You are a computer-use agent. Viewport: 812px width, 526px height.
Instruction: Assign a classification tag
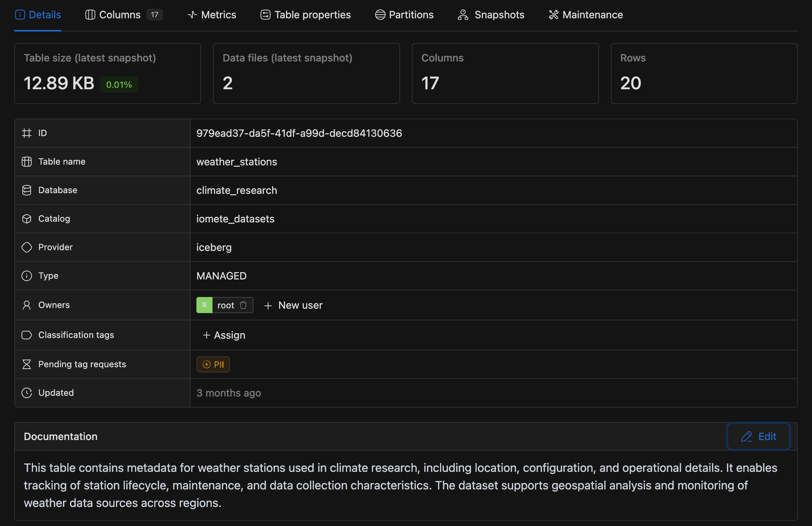[x=224, y=335]
